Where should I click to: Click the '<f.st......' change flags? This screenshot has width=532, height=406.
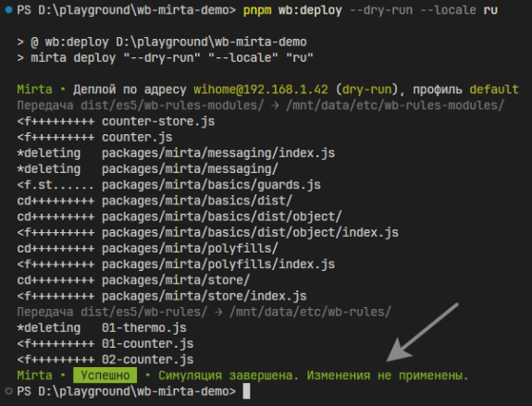[56, 185]
